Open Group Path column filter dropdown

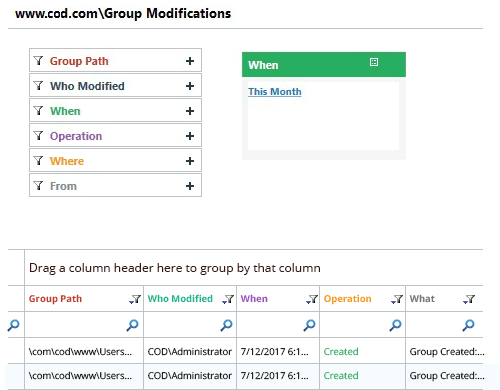click(x=135, y=299)
